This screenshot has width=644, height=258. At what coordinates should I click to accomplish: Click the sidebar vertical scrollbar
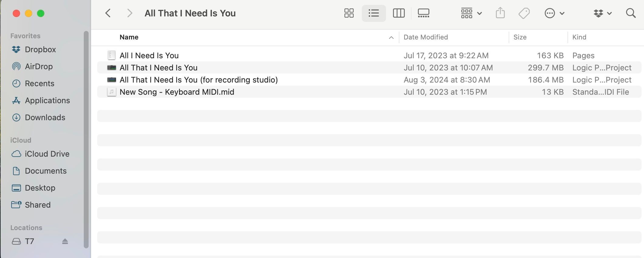click(86, 140)
